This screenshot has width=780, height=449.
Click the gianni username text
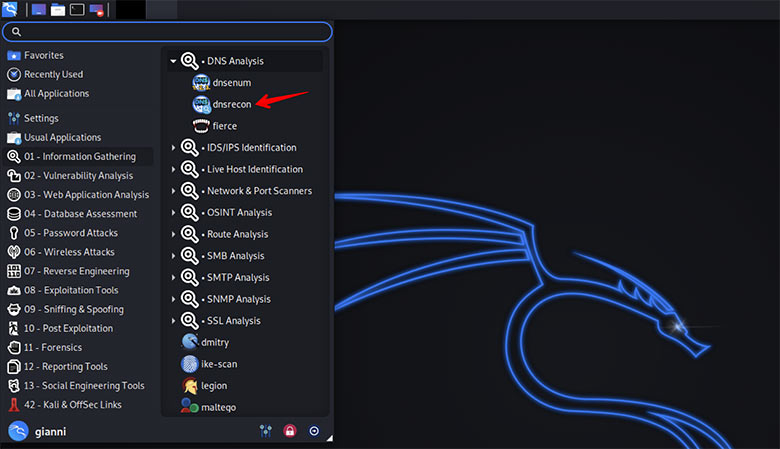(50, 432)
